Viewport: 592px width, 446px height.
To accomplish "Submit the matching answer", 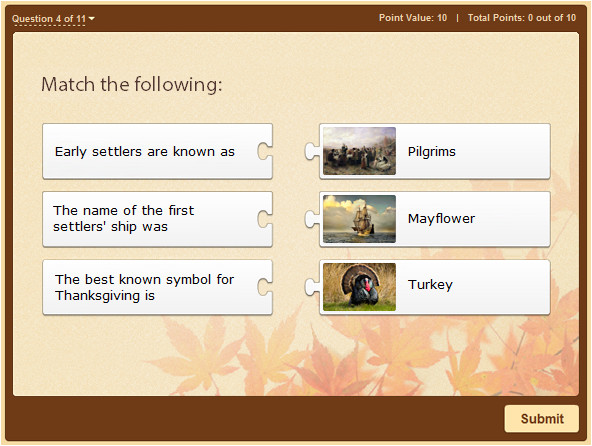I will (x=541, y=418).
